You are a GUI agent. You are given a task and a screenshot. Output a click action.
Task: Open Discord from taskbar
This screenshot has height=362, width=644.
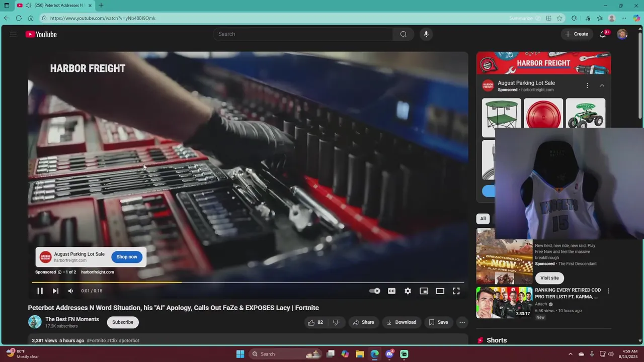coord(389,354)
